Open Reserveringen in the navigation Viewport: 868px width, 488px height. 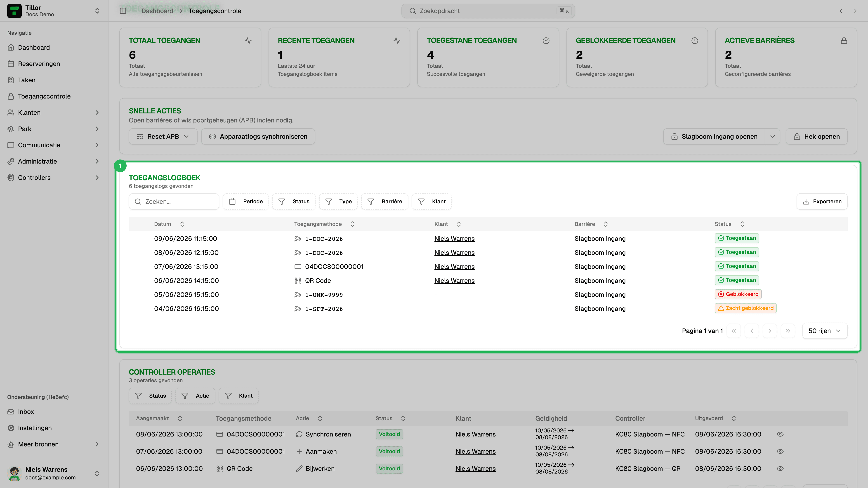pyautogui.click(x=39, y=64)
